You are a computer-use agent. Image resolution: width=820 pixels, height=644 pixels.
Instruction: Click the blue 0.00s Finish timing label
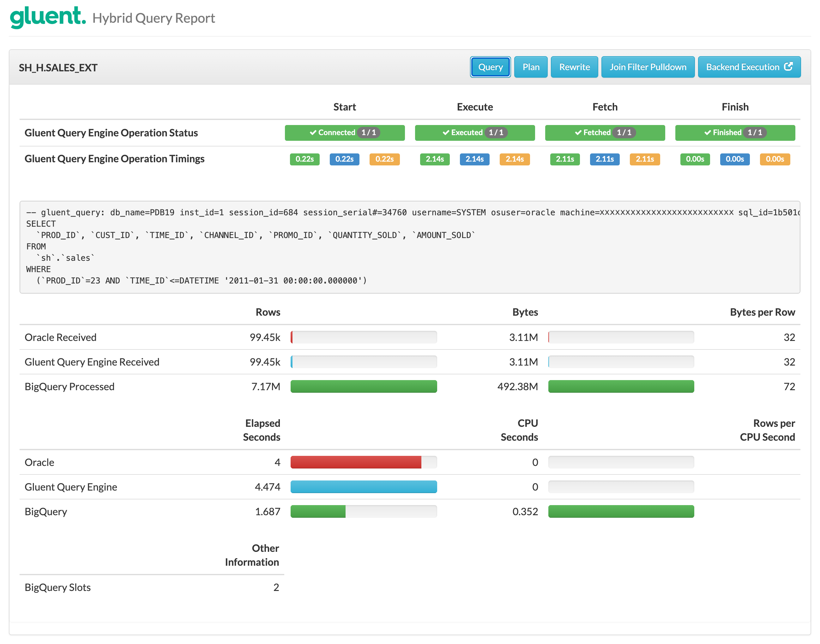[735, 159]
